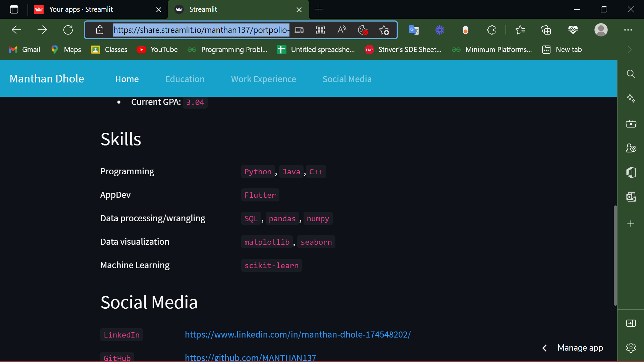Open the Collections icon in toolbar
The width and height of the screenshot is (644, 362).
click(x=546, y=30)
